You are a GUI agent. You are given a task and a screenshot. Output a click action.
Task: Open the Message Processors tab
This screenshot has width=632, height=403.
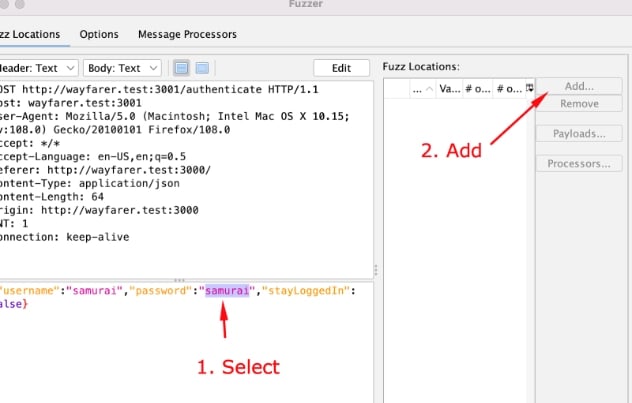(x=187, y=34)
